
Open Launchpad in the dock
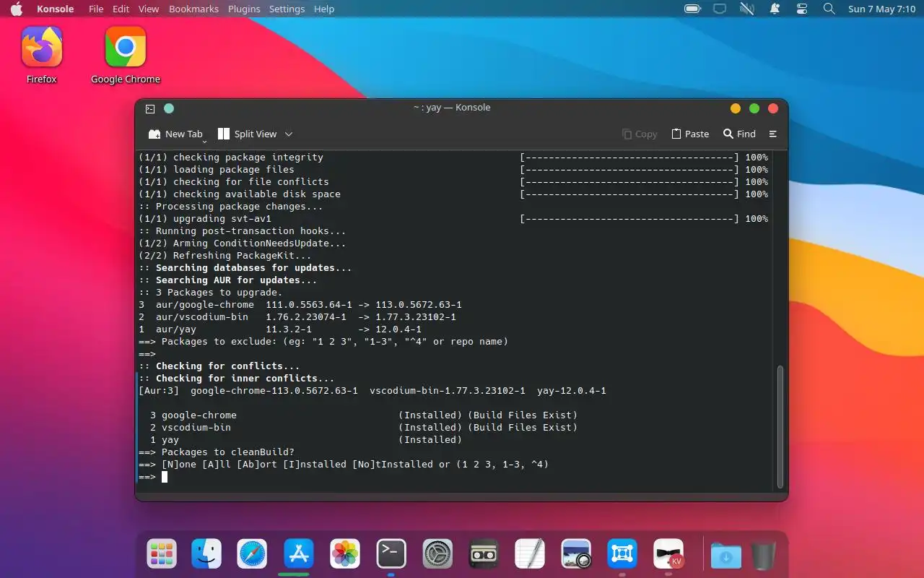pyautogui.click(x=162, y=554)
